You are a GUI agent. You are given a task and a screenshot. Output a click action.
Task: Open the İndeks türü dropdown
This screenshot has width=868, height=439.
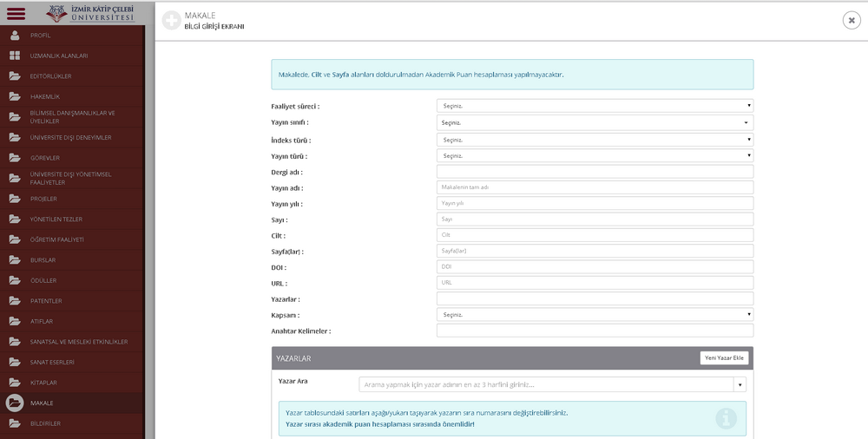pos(595,140)
